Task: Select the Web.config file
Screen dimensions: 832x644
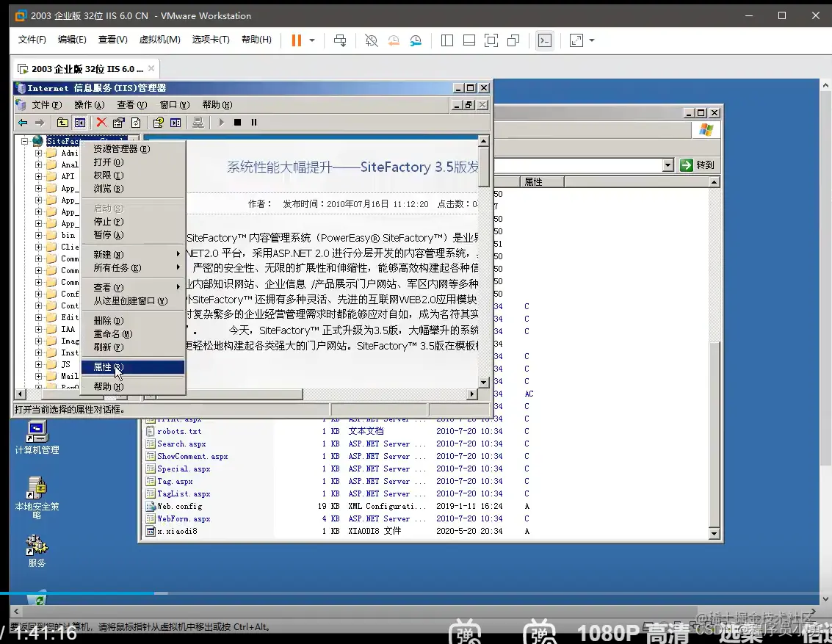Action: (179, 507)
